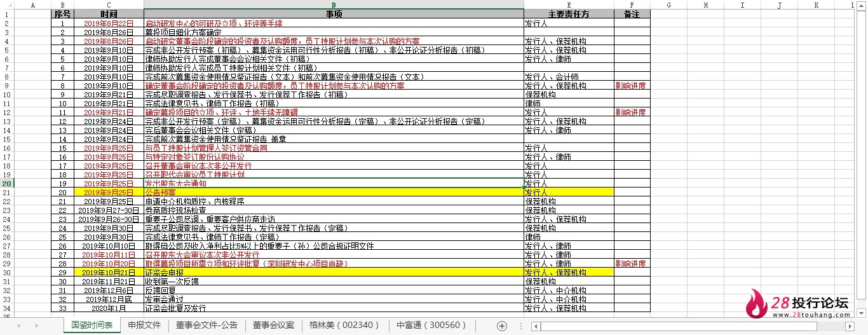
Task: Click the 事项 header cell
Action: point(334,13)
